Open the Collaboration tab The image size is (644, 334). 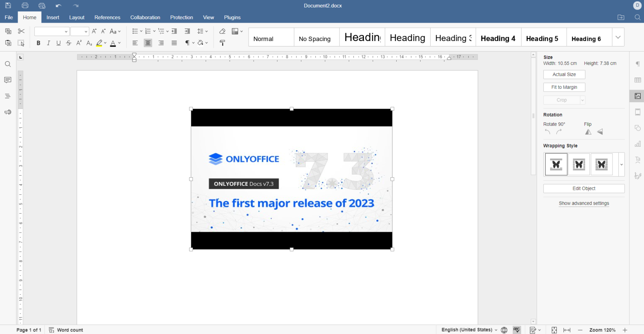tap(145, 17)
